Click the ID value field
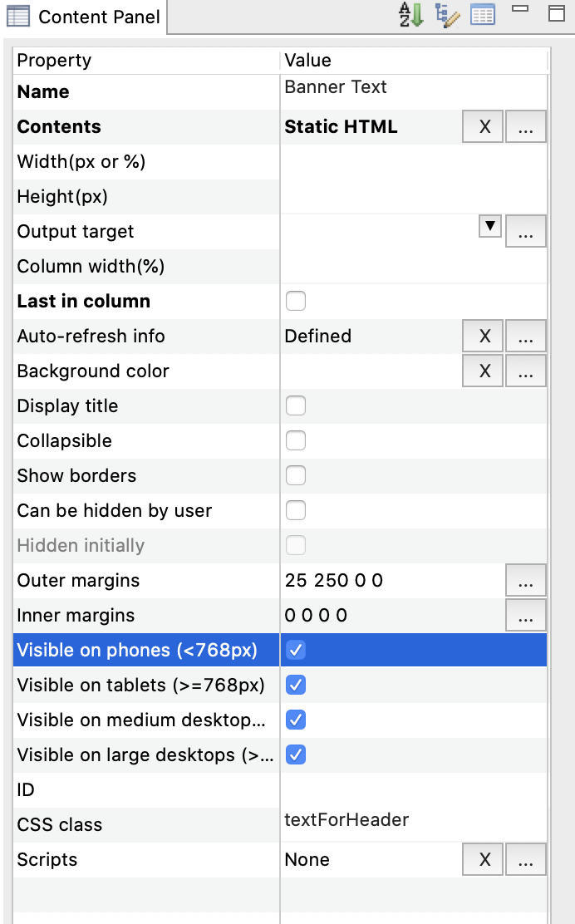 point(414,789)
